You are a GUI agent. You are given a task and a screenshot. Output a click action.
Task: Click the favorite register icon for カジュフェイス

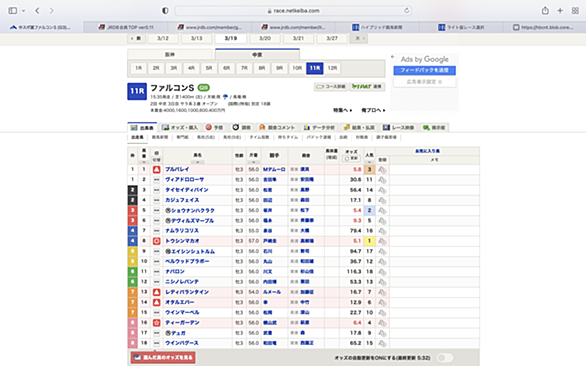[x=382, y=200]
